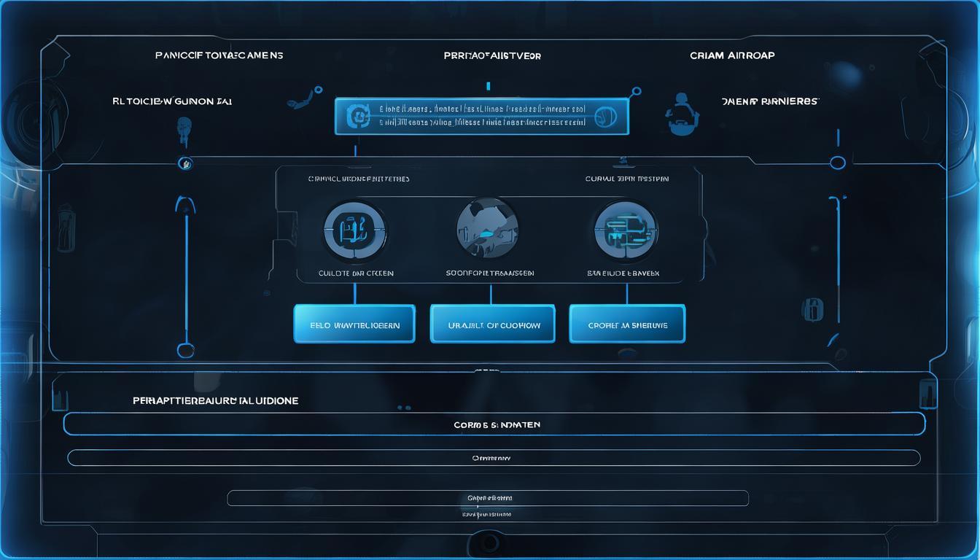Click the icon at left of highlighted banner
This screenshot has width=980, height=560.
pyautogui.click(x=358, y=116)
